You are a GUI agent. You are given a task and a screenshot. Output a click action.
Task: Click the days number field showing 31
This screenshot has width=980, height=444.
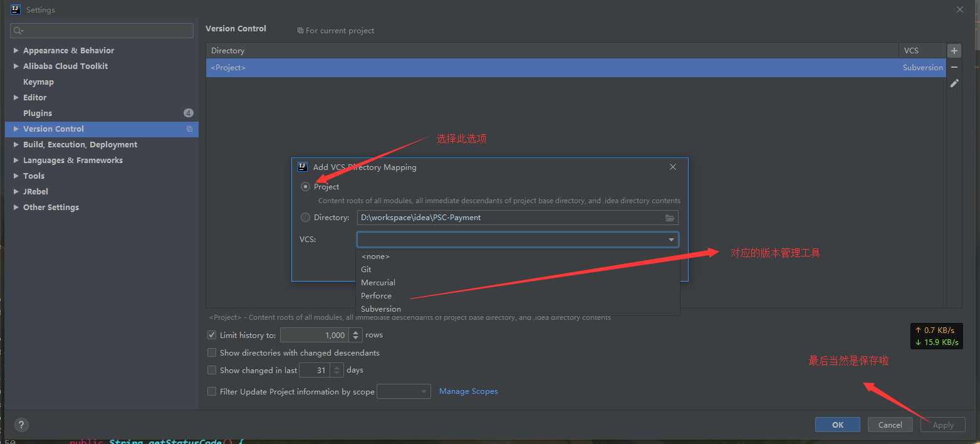coord(315,370)
